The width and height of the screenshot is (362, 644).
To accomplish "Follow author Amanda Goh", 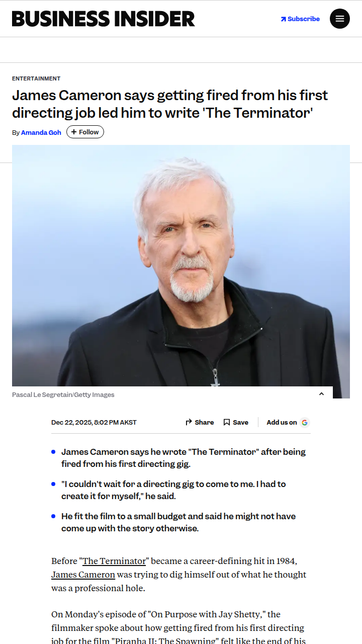I will pos(85,132).
